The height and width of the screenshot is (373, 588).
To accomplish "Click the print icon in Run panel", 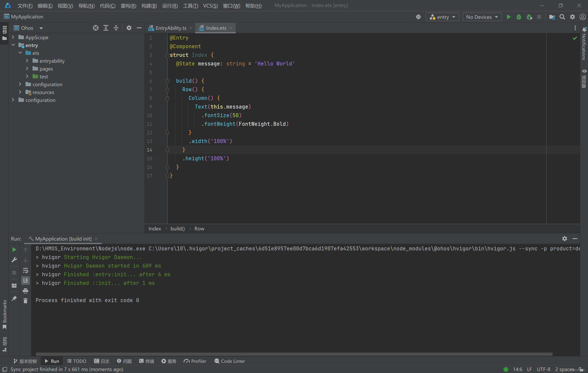I will tap(25, 291).
